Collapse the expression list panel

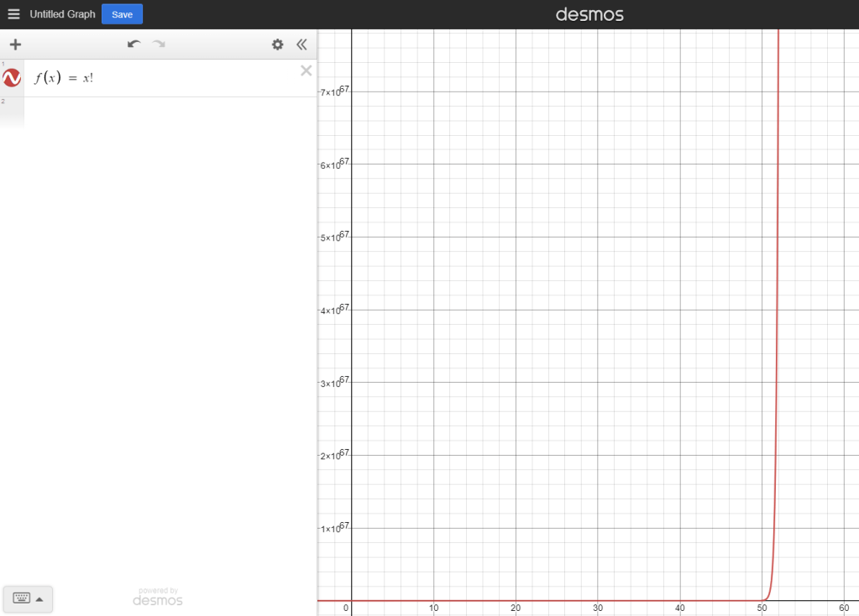click(x=301, y=44)
